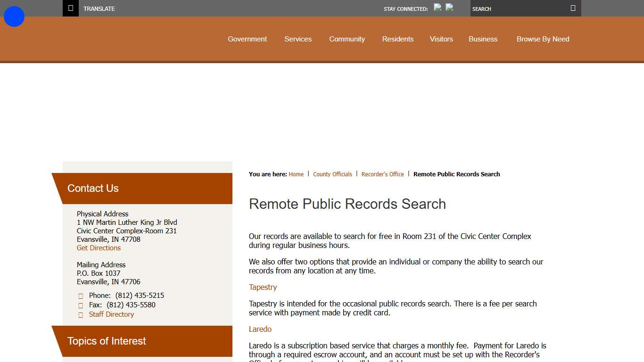This screenshot has height=362, width=644.
Task: Click the first Stay Connected social media icon
Action: [x=437, y=8]
